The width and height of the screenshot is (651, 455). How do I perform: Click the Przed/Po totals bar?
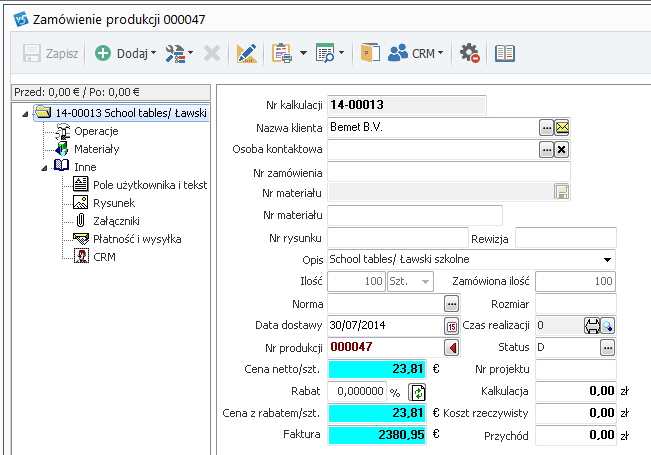pos(111,92)
